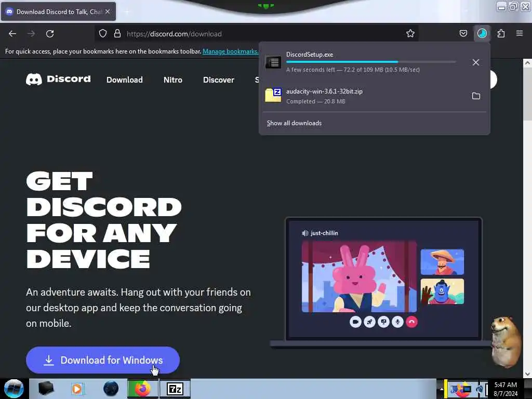
Task: Open the Extensions puzzle icon
Action: coord(501,34)
